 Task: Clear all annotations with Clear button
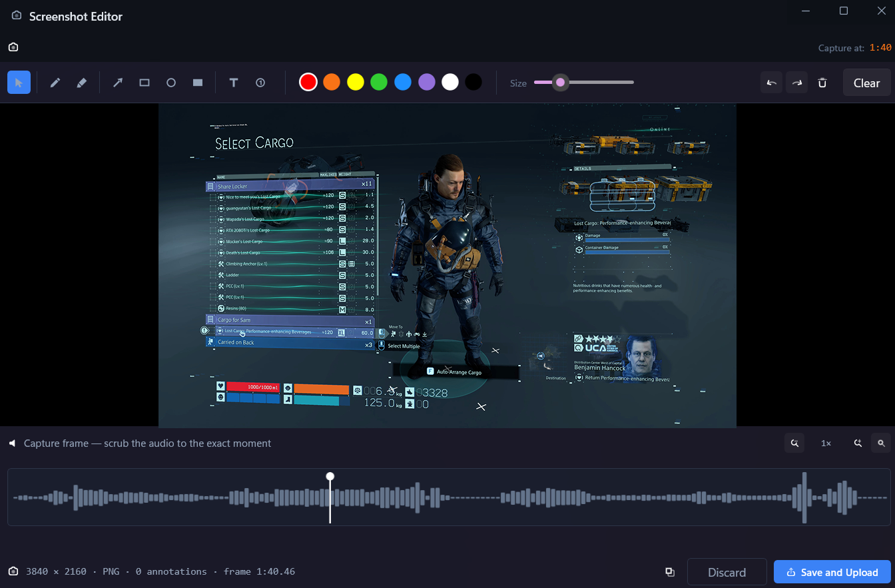866,83
